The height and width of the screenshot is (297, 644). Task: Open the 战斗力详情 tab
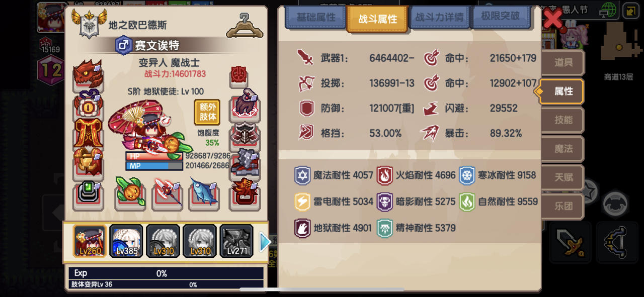point(439,18)
